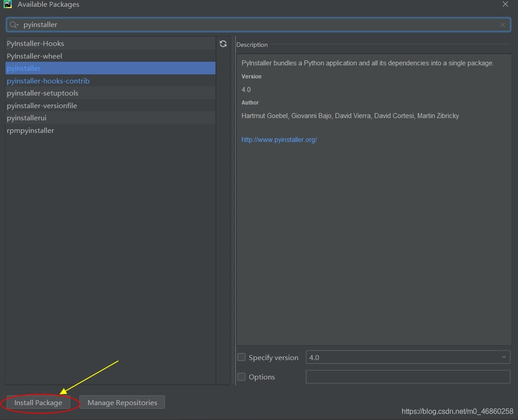The width and height of the screenshot is (518, 420).
Task: Click the reload package list icon
Action: (223, 44)
